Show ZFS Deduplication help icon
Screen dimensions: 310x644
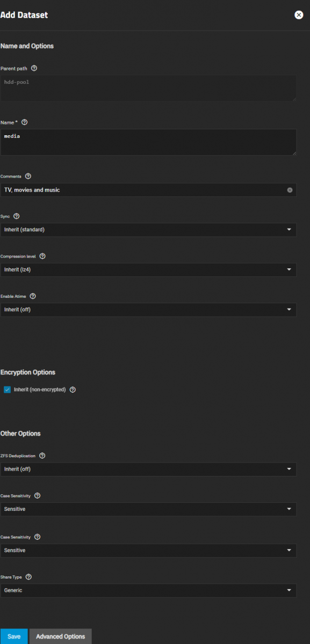click(x=42, y=456)
